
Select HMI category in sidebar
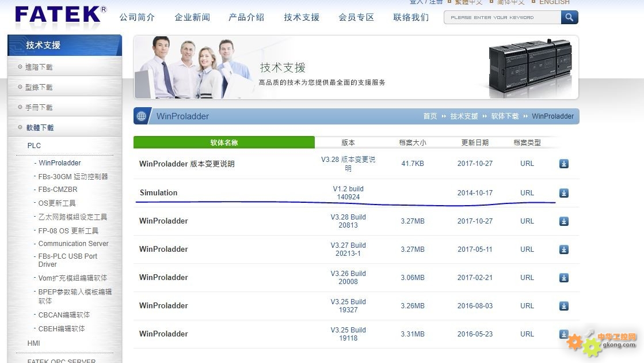[x=34, y=343]
